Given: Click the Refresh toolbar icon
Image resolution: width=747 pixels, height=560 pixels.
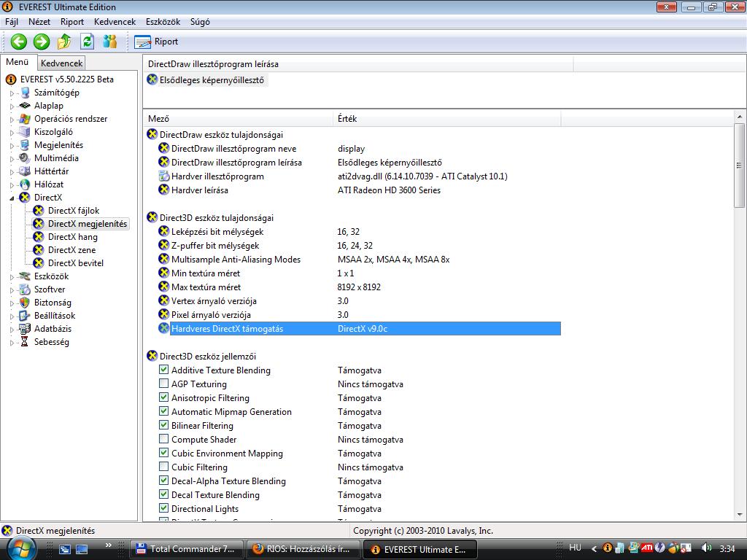Looking at the screenshot, I should pyautogui.click(x=88, y=42).
